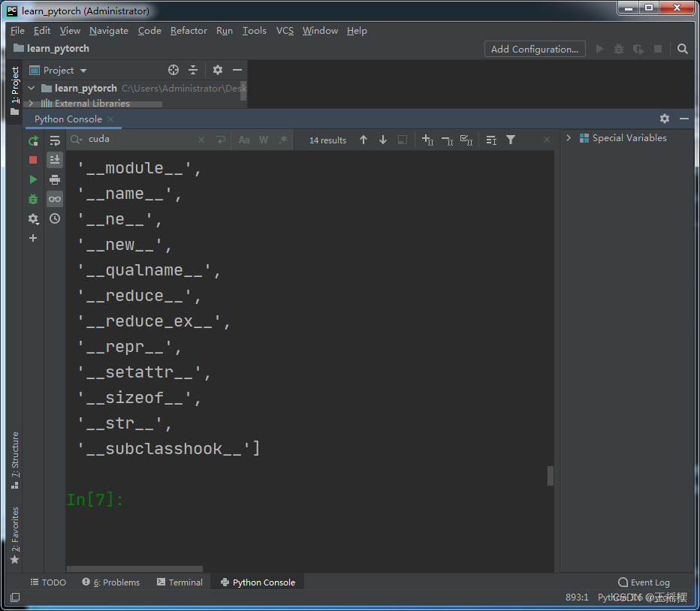Locate current file with crosshair icon
Screen dimensions: 700x611
pyautogui.click(x=173, y=70)
